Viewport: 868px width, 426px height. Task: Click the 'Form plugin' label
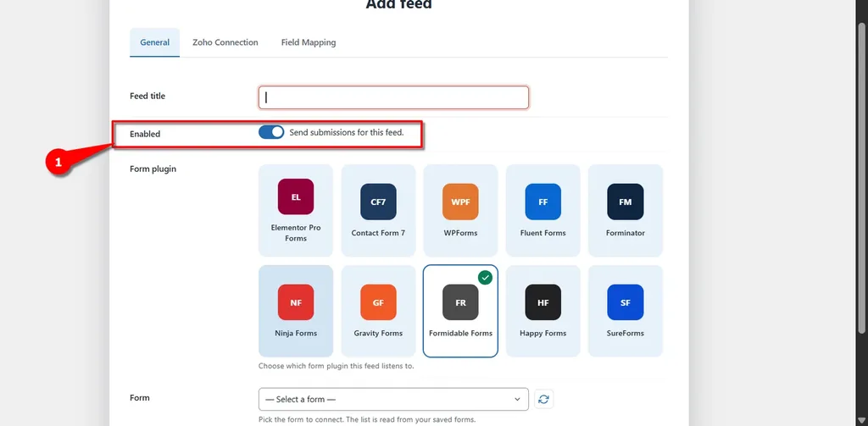tap(153, 169)
